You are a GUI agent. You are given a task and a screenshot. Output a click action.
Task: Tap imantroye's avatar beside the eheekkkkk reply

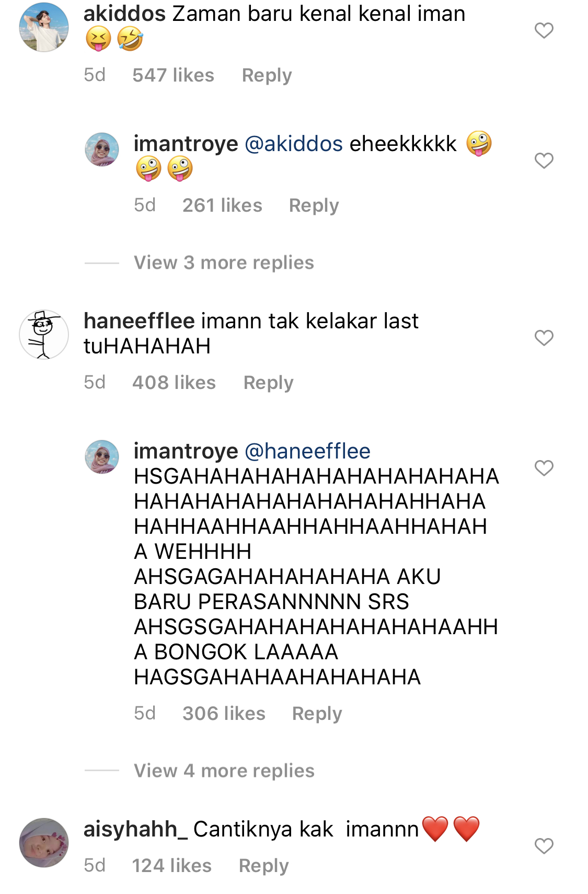click(x=102, y=150)
